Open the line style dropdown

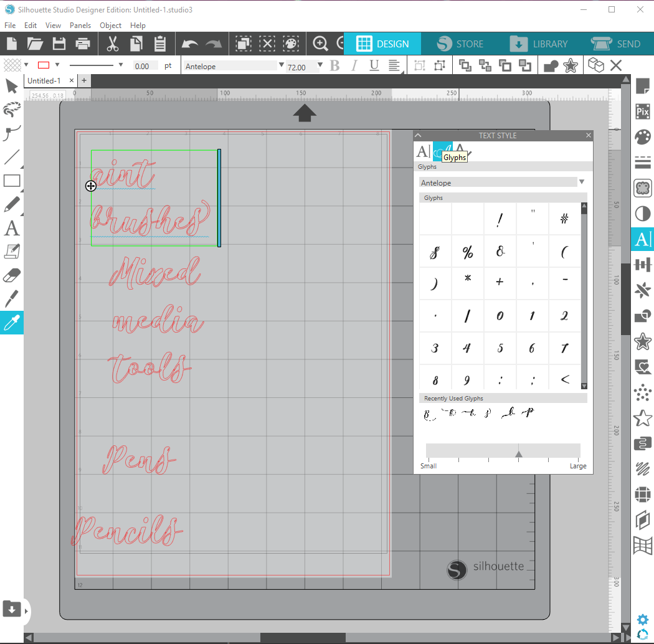[120, 65]
